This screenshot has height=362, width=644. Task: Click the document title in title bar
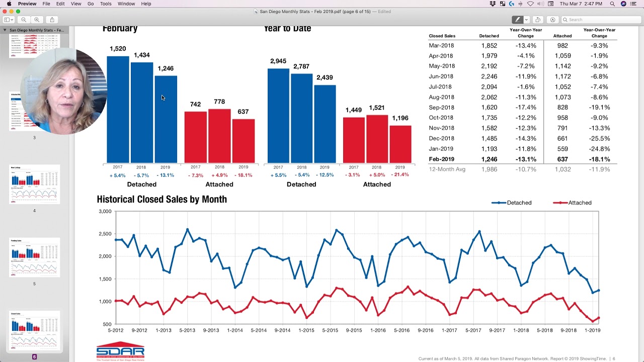click(x=314, y=12)
